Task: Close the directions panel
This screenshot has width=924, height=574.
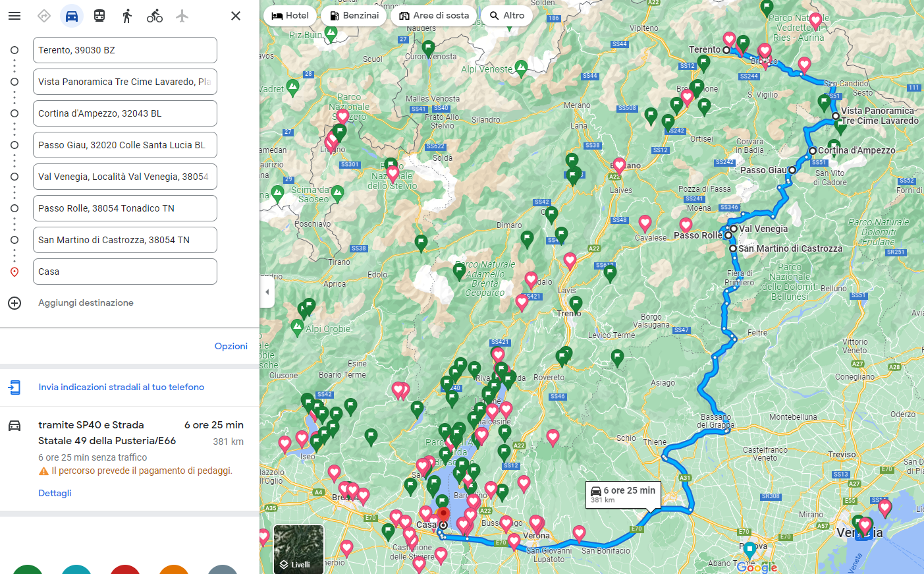Action: (235, 16)
